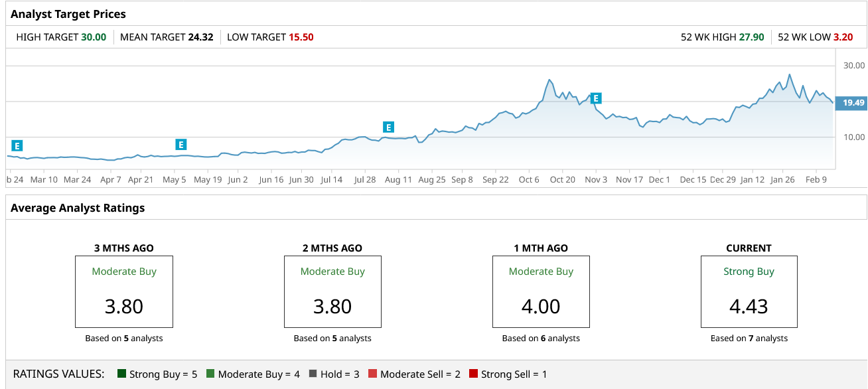Viewport: 868px width, 389px height.
Task: Click the 19.49 current price tag
Action: (x=853, y=103)
